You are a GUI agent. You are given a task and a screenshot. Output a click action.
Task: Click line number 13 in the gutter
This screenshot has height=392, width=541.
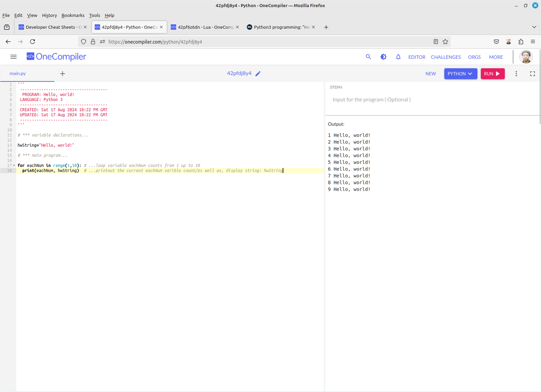10,145
